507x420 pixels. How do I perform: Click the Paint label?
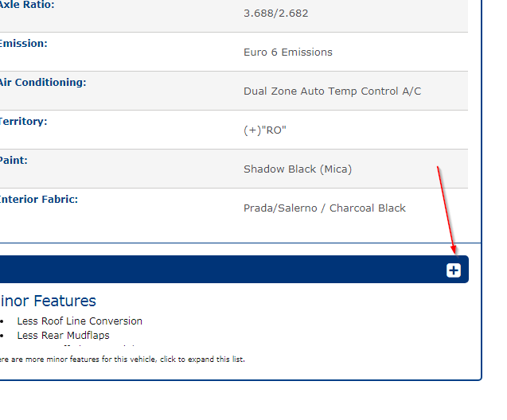(x=14, y=161)
